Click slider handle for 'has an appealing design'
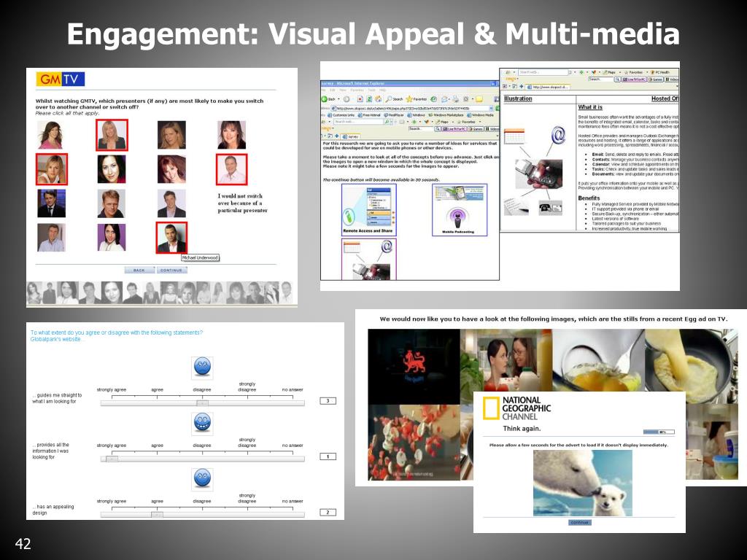Screen dimensions: 747x560 pos(157,514)
